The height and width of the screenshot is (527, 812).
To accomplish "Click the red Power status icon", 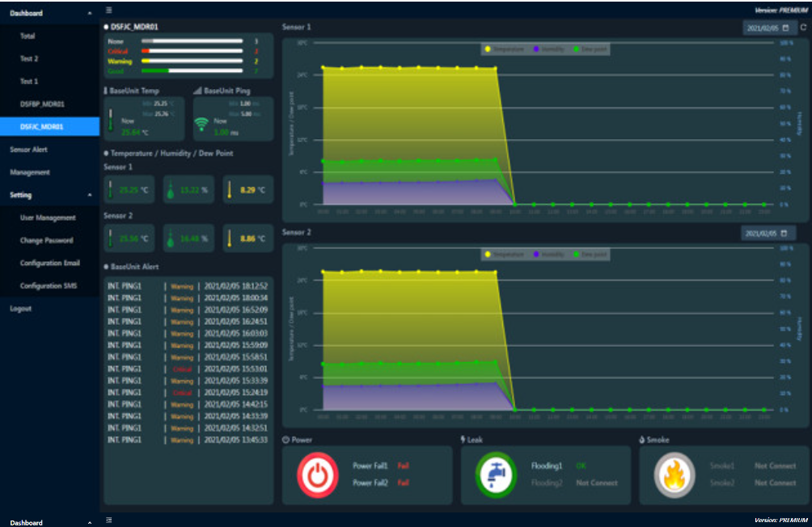I will (x=318, y=474).
